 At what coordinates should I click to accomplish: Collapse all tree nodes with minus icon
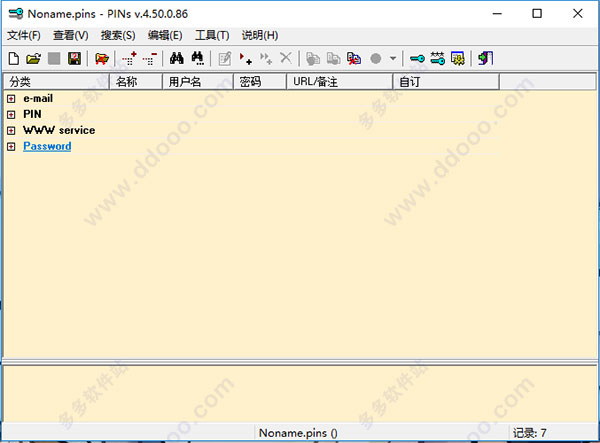pyautogui.click(x=150, y=59)
